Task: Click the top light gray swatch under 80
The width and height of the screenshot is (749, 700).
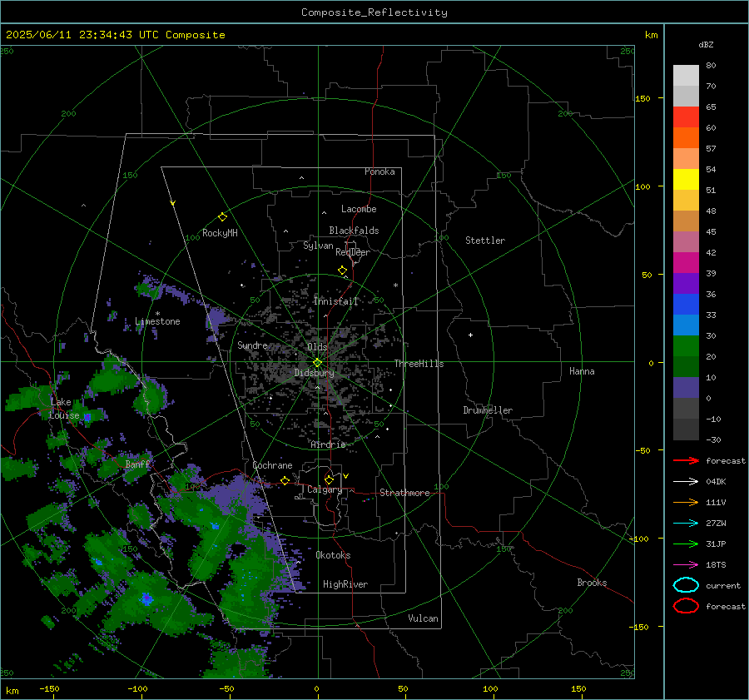Action: coord(686,75)
